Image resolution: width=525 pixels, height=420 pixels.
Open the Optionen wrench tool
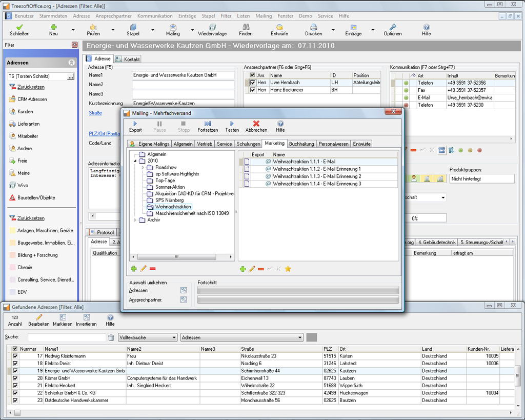(393, 27)
